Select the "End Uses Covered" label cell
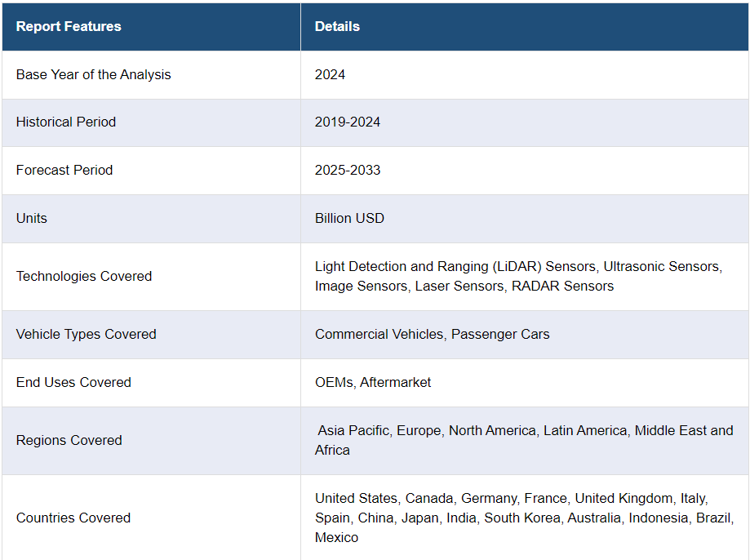The image size is (750, 560). click(73, 382)
